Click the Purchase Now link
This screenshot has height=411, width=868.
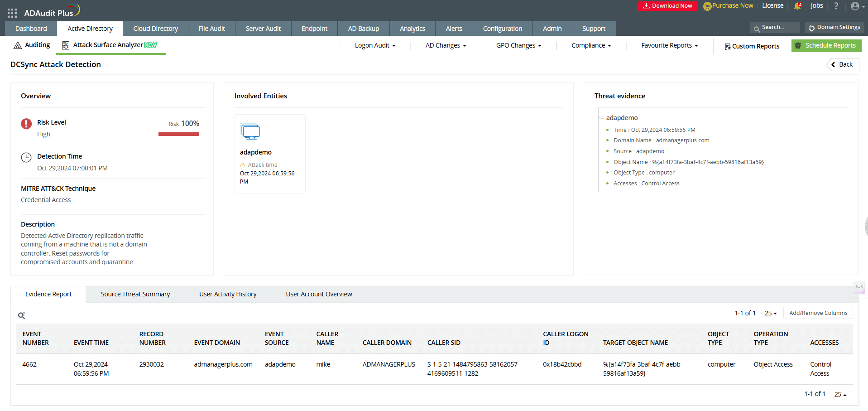(x=729, y=6)
